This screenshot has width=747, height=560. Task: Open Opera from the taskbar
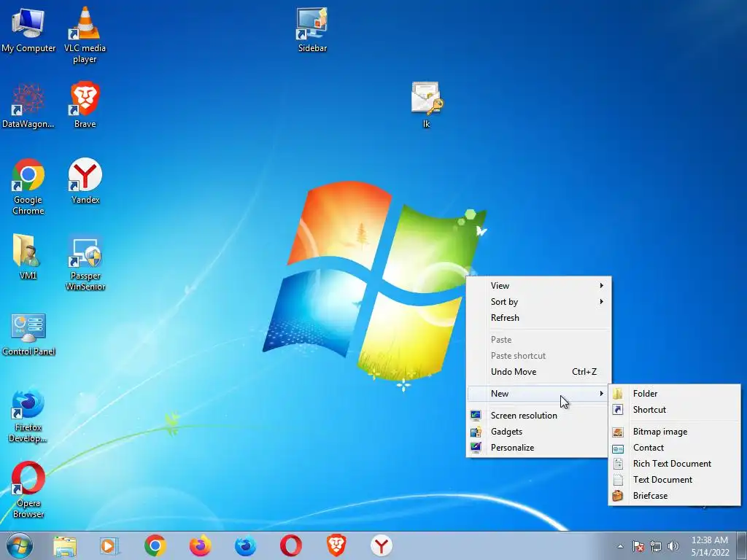[x=290, y=545]
